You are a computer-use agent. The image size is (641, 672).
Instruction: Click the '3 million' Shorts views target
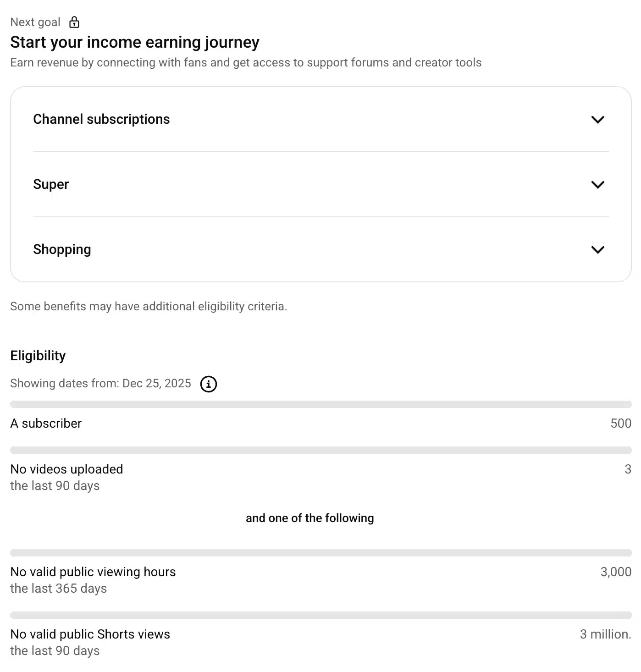pyautogui.click(x=604, y=634)
